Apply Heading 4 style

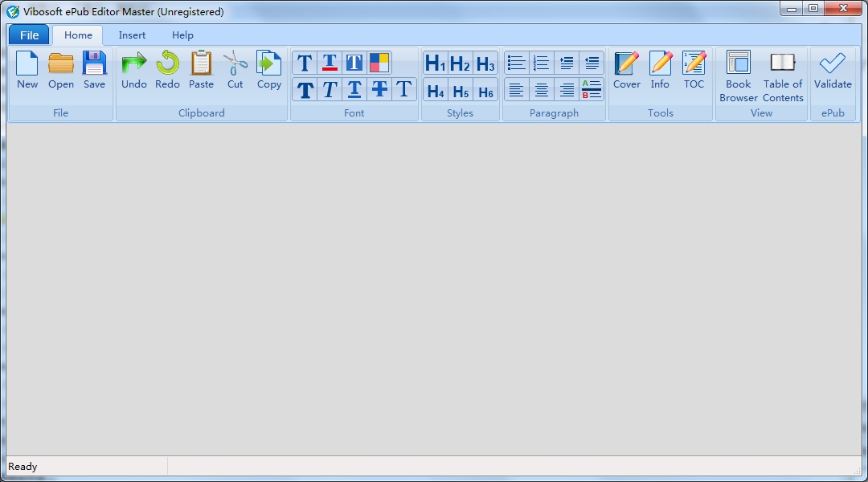click(435, 90)
